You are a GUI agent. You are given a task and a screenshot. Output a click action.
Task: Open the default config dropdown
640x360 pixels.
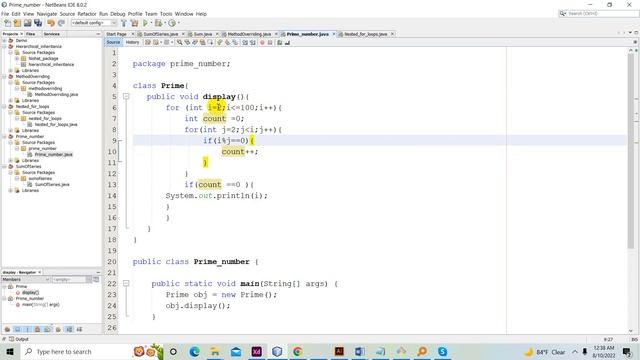[94, 23]
